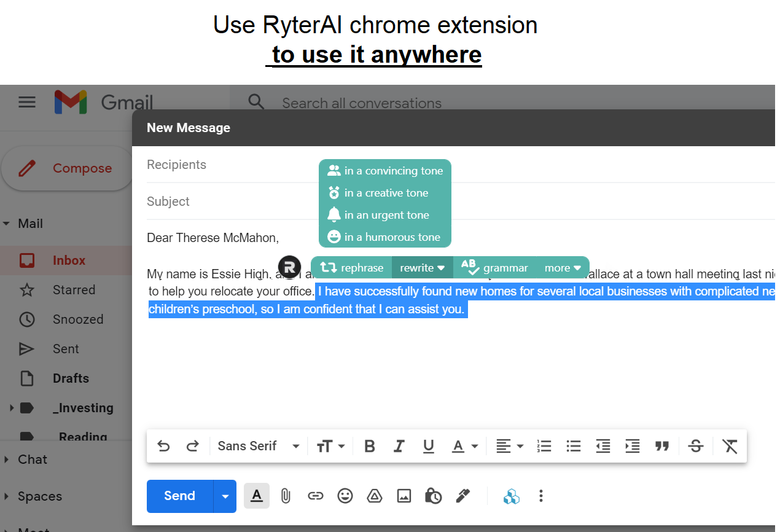Toggle quote formatting
Screen dimensions: 780x532
coord(662,446)
